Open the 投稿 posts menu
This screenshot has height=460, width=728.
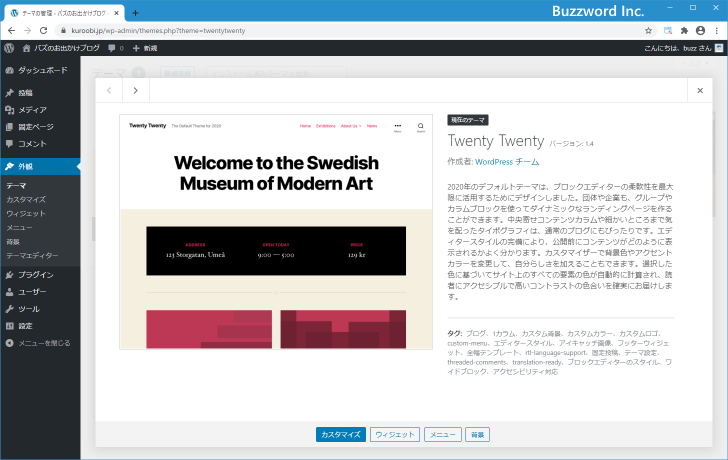tap(25, 93)
